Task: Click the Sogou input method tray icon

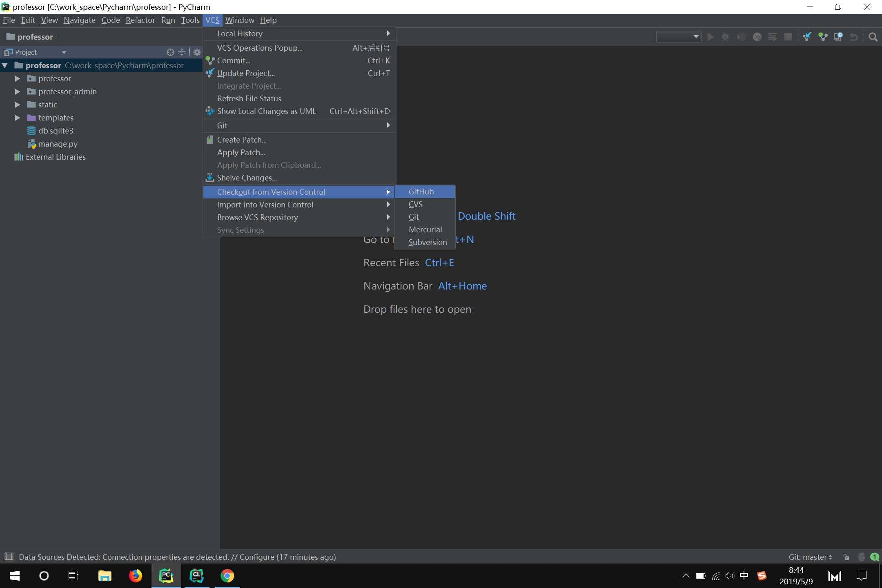Action: tap(762, 576)
